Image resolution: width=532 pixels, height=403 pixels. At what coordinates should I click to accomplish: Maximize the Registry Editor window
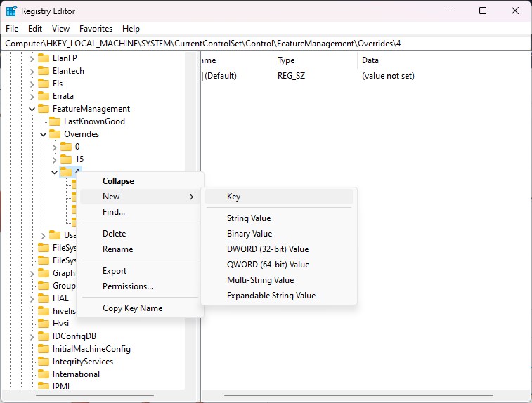coord(483,11)
